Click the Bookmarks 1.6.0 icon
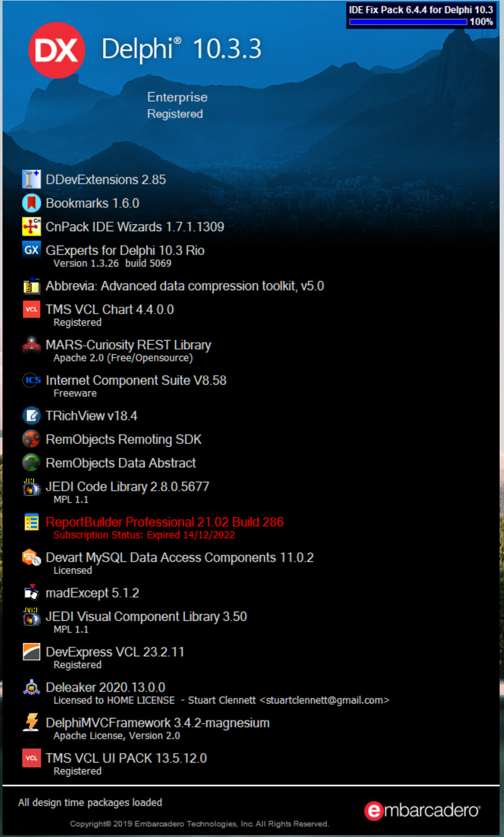 pos(31,203)
